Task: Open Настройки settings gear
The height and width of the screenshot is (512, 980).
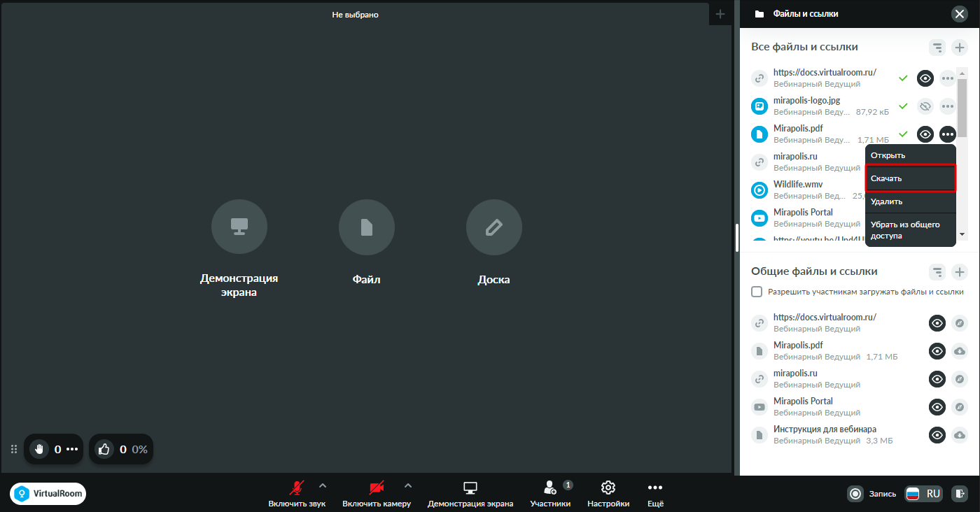Action: [608, 493]
